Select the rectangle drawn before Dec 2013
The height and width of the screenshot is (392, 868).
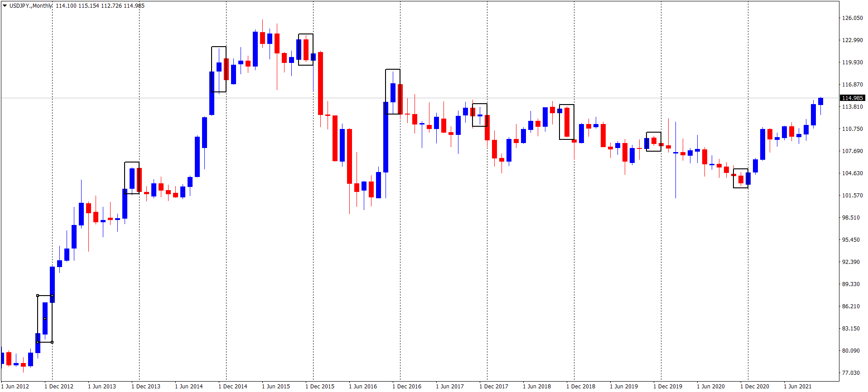pos(132,162)
